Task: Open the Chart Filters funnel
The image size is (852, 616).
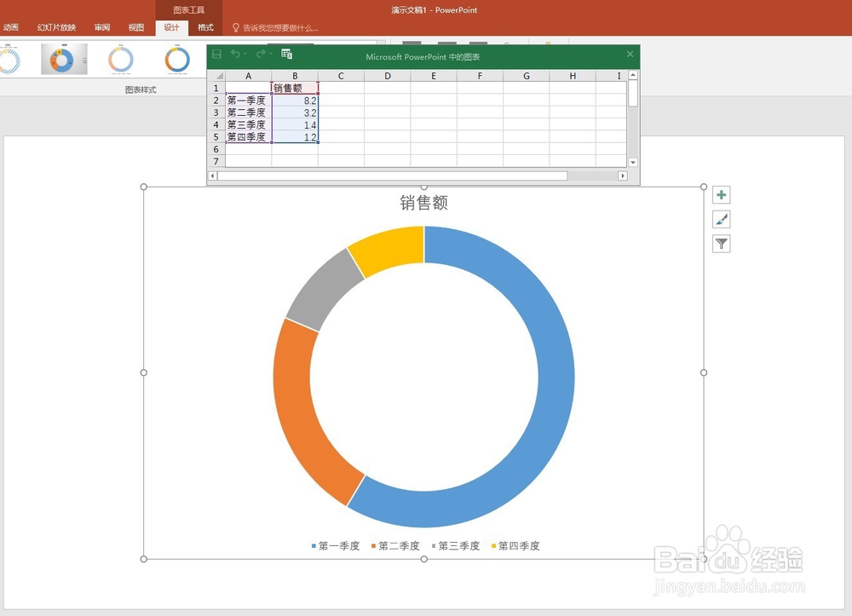Action: tap(721, 244)
